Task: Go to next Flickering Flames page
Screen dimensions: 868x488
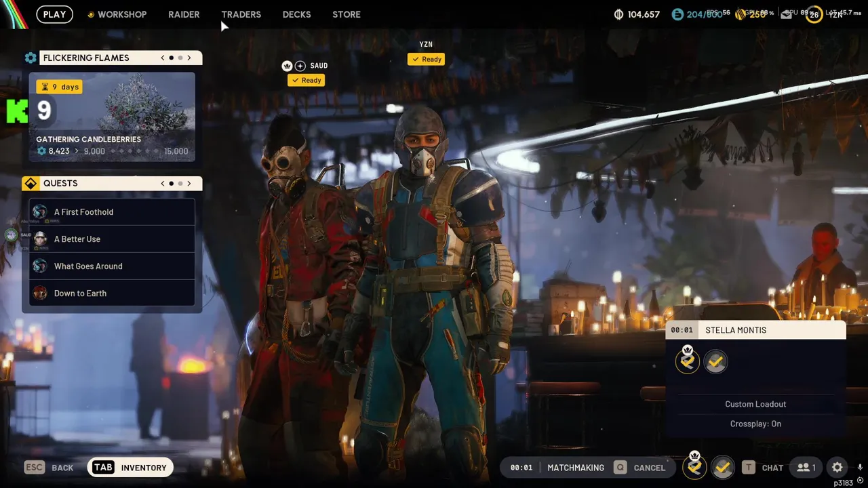Action: coord(189,58)
